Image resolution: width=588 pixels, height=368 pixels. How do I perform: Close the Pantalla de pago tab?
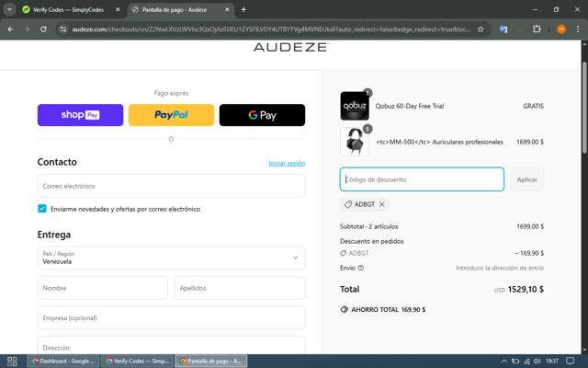[x=227, y=10]
